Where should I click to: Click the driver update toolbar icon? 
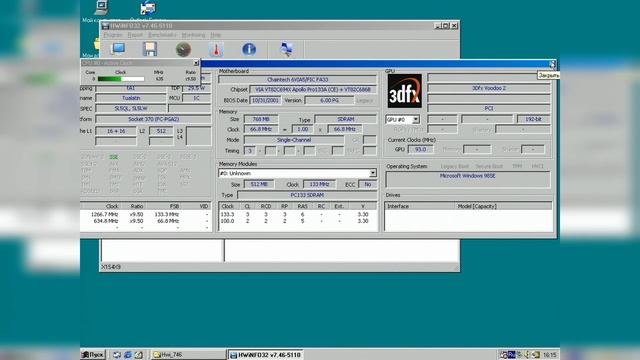pyautogui.click(x=286, y=49)
